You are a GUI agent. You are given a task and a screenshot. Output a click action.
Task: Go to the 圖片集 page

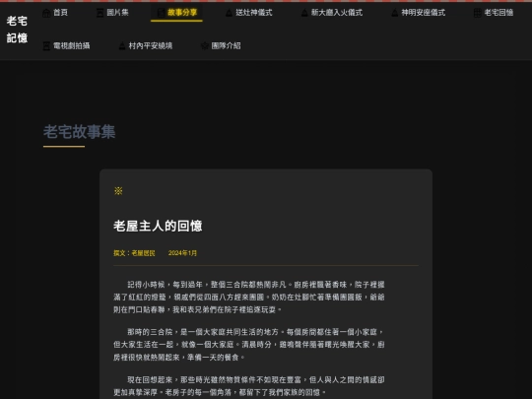112,13
